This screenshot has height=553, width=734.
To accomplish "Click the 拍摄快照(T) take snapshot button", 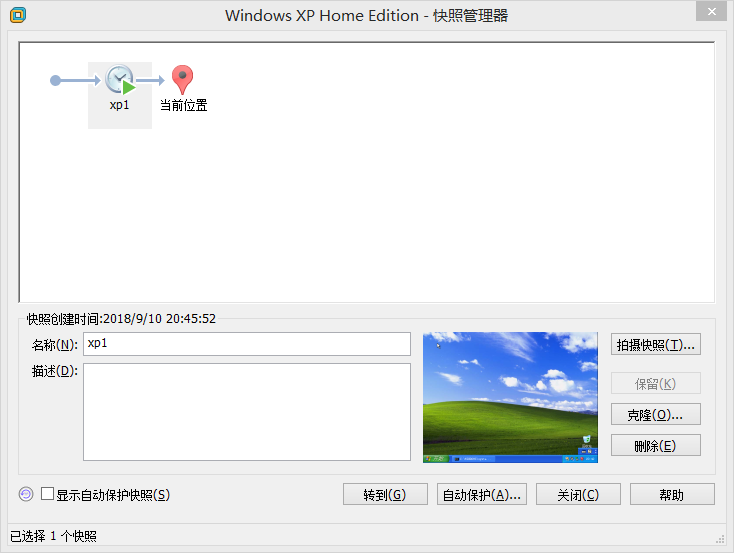I will point(655,345).
